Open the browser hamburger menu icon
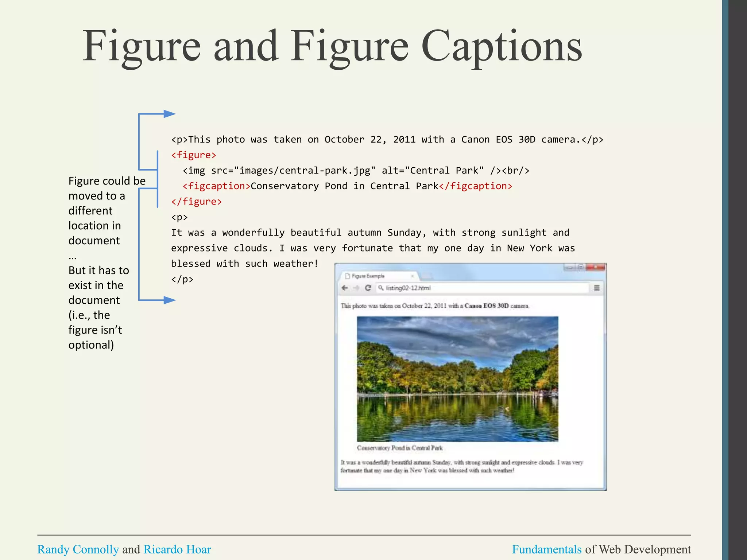This screenshot has width=747, height=560. click(x=597, y=288)
